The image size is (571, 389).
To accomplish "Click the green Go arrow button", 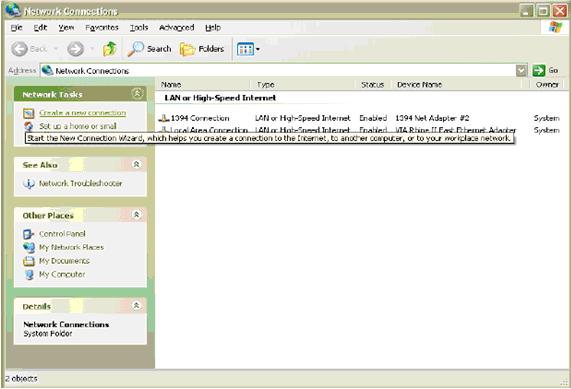I will click(539, 70).
